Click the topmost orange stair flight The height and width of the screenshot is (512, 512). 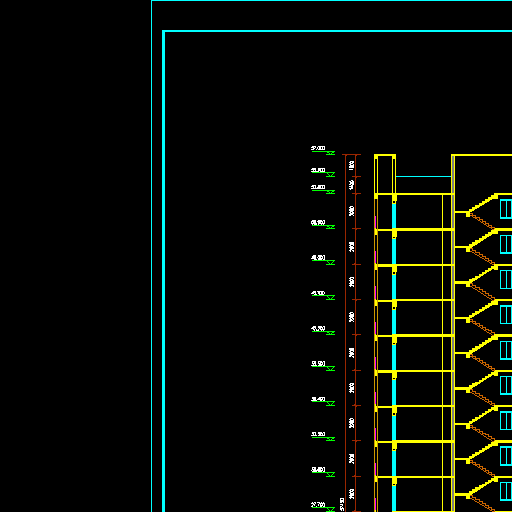click(482, 222)
